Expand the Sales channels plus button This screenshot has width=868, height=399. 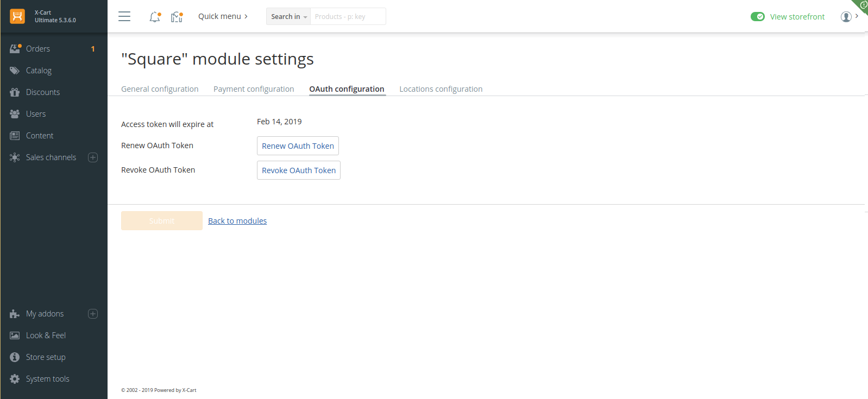(x=93, y=157)
